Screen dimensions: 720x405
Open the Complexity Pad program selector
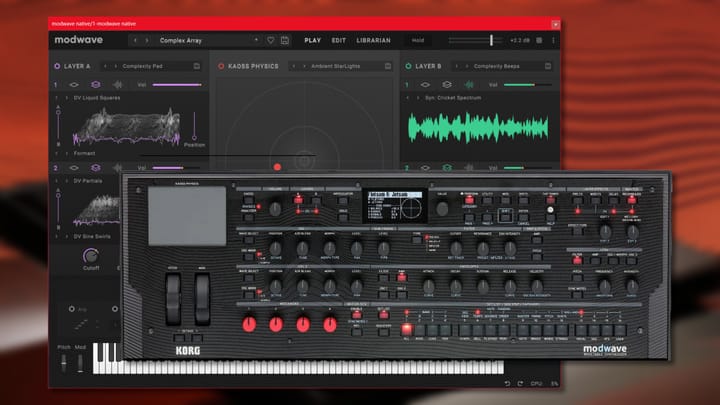[x=142, y=66]
